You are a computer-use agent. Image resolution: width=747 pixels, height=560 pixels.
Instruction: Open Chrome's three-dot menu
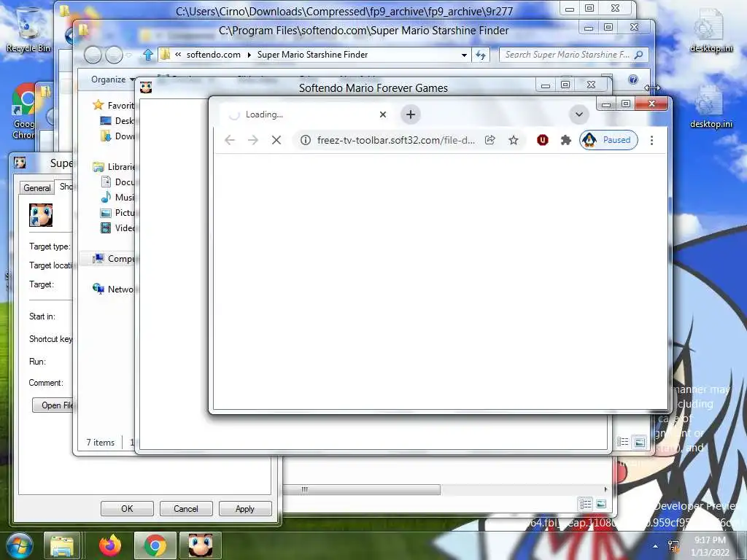651,140
